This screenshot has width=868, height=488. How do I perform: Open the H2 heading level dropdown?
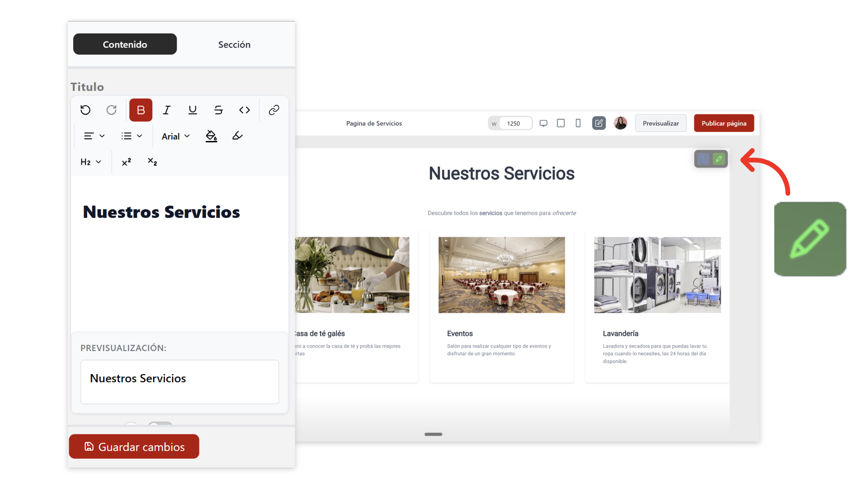[x=90, y=162]
